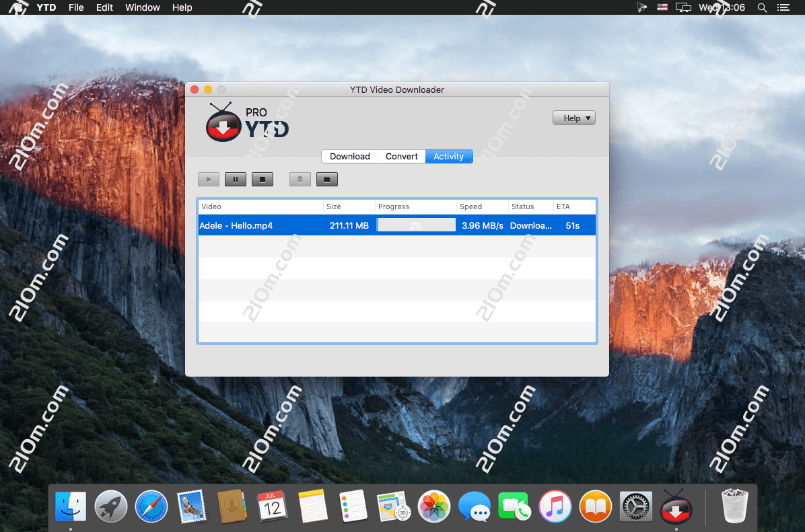Resume download with the play button
Image resolution: width=805 pixels, height=532 pixels.
(209, 180)
